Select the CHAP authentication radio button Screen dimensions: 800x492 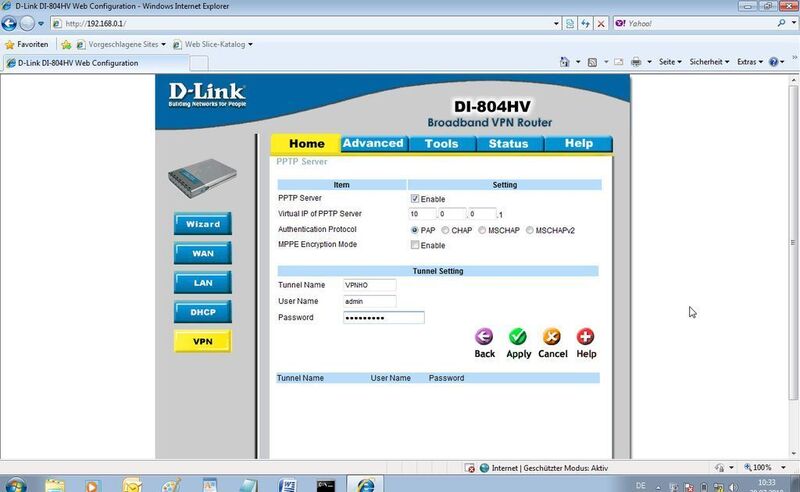[x=445, y=230]
